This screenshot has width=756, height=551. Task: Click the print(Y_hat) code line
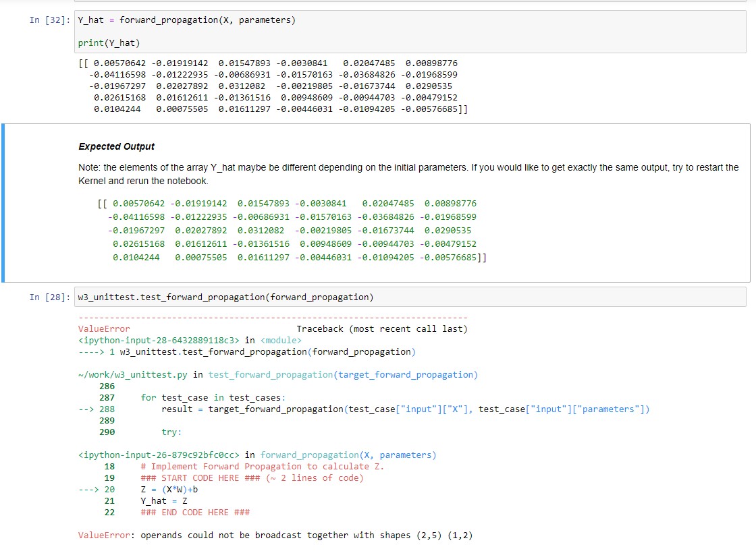pos(109,44)
